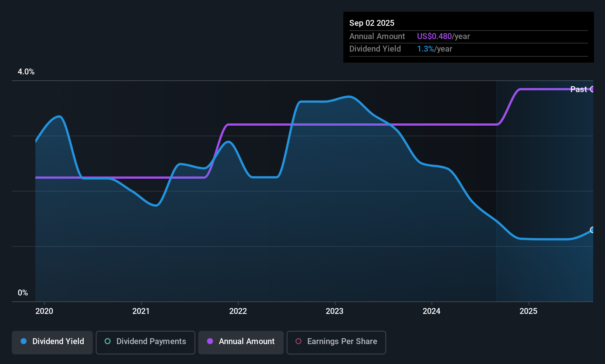Click the 2022 x-axis label

[238, 311]
